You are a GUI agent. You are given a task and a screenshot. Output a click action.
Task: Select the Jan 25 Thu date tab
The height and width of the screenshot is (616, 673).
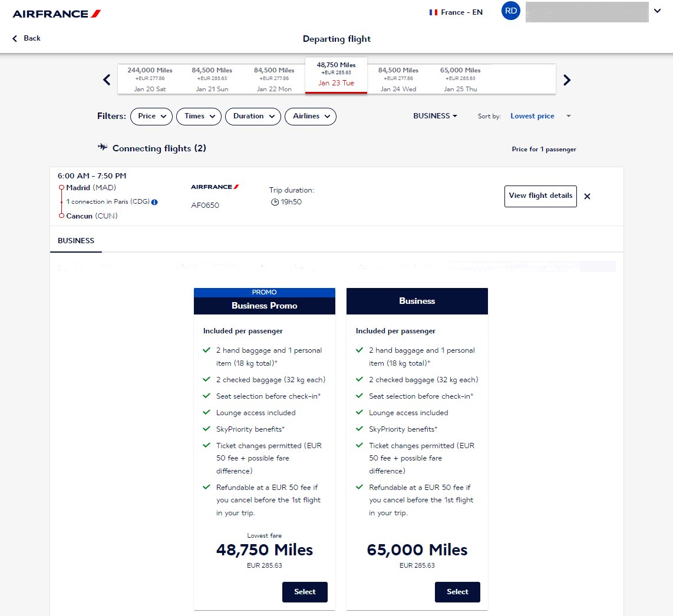tap(460, 80)
